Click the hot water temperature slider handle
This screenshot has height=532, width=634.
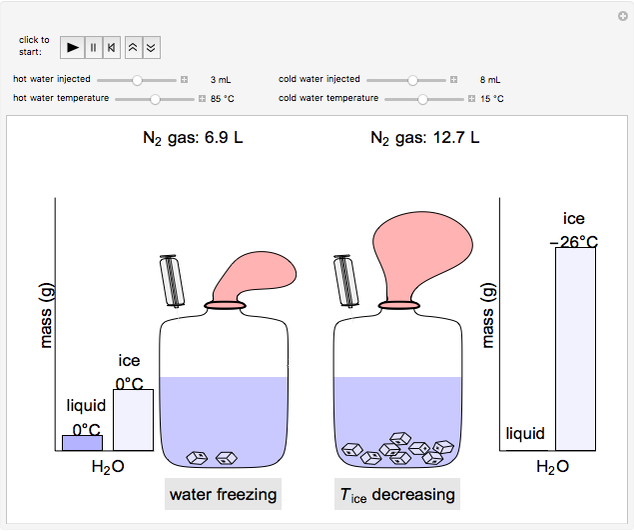(155, 99)
